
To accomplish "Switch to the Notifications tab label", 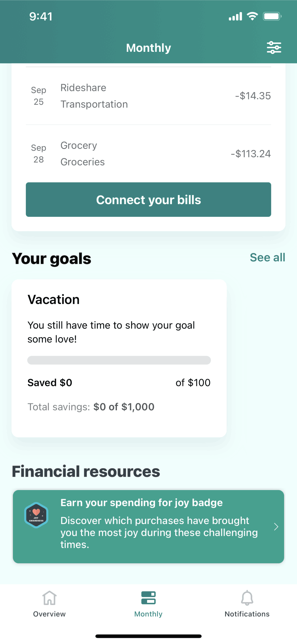I will [247, 614].
